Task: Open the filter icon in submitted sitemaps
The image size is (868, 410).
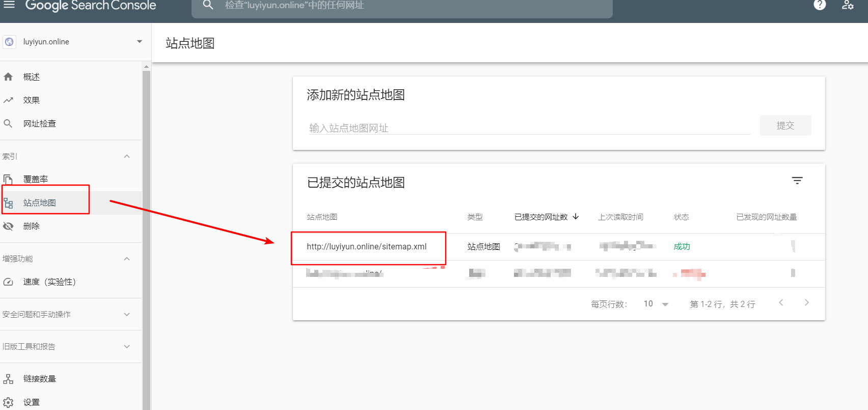Action: click(797, 181)
